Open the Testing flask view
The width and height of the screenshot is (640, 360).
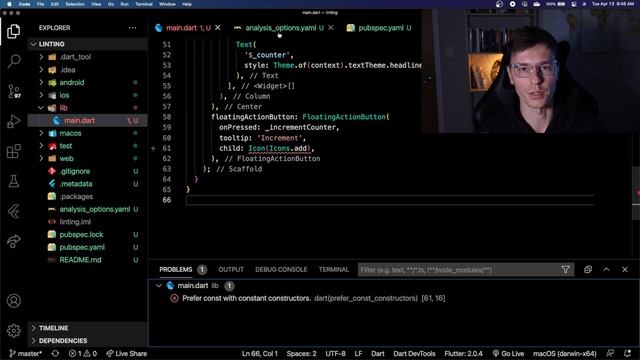(x=13, y=181)
